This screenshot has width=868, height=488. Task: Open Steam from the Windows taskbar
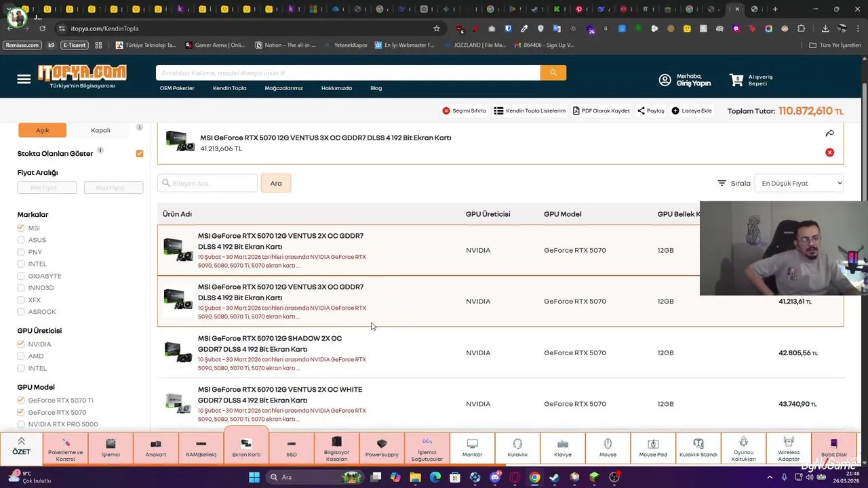(554, 477)
